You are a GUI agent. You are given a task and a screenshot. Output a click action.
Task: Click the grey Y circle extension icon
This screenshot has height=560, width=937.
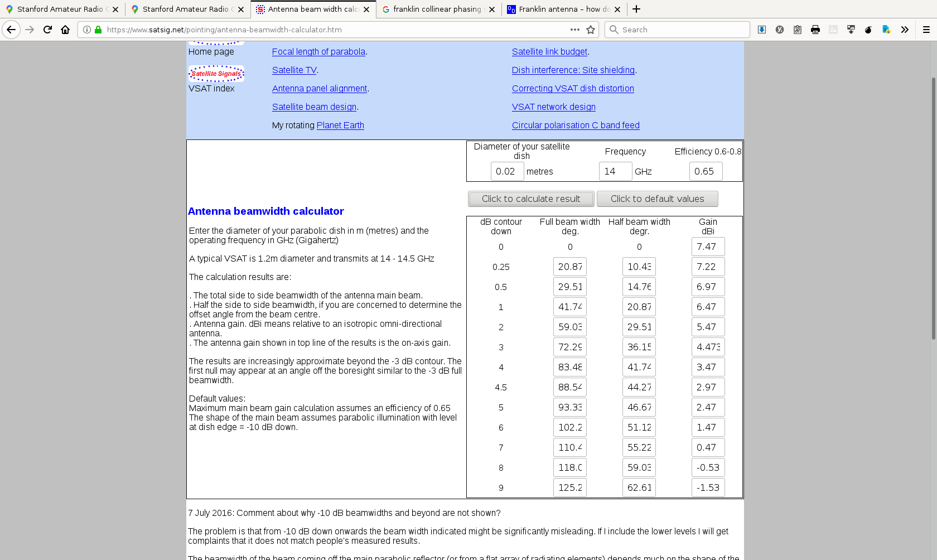780,30
